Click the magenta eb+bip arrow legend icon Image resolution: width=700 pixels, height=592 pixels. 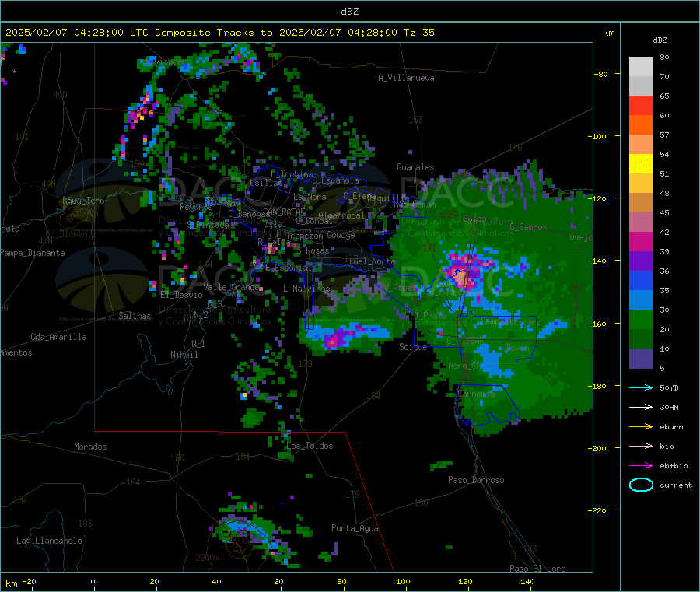coord(641,466)
